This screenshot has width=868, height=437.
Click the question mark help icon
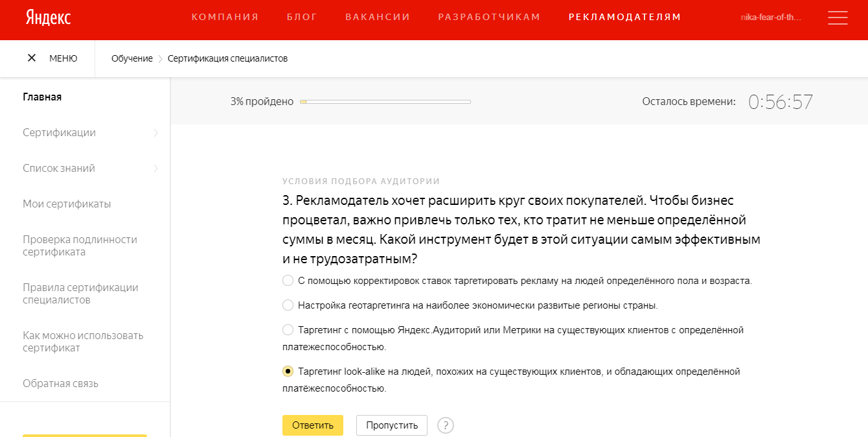pyautogui.click(x=446, y=425)
